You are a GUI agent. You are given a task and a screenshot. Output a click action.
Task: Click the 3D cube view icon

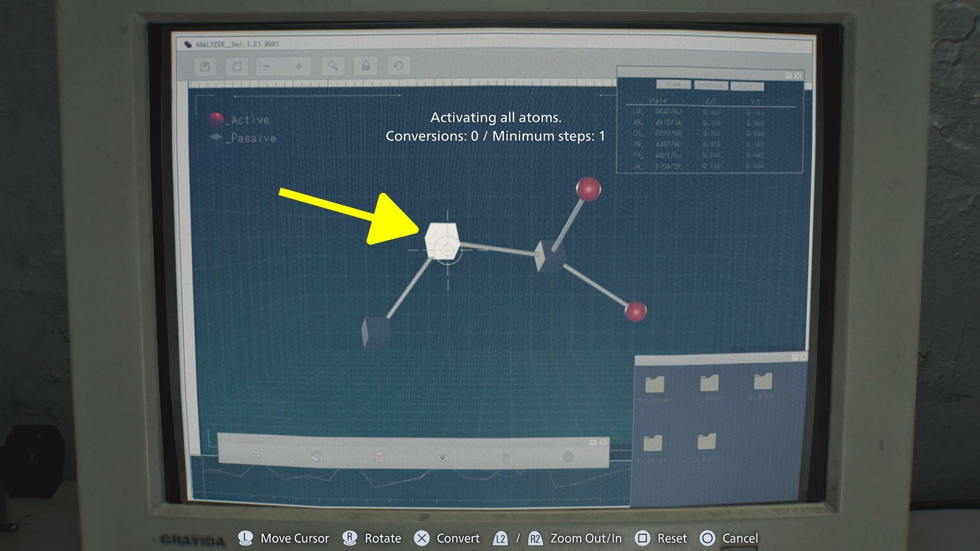[379, 457]
